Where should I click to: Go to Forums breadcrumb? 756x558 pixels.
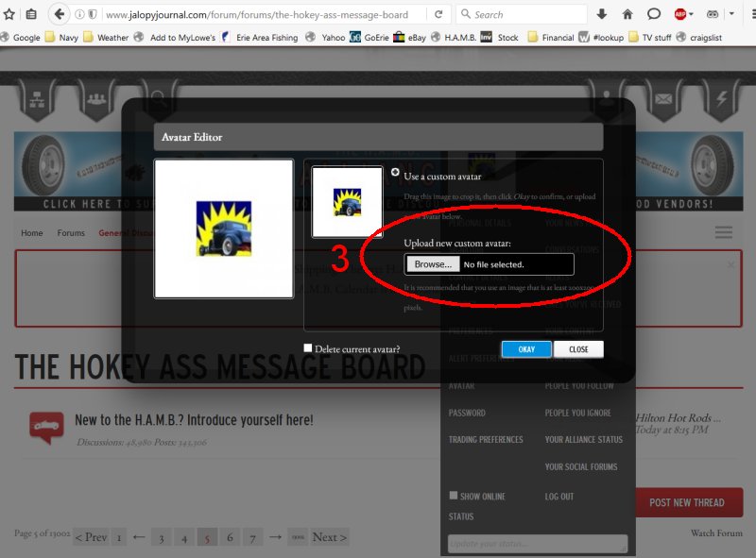click(71, 233)
